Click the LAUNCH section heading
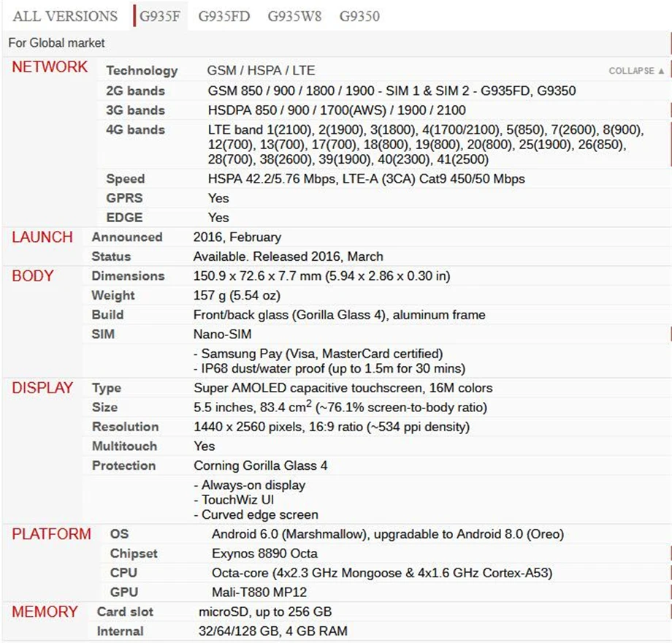Screen dimensions: 672x643 (42, 237)
